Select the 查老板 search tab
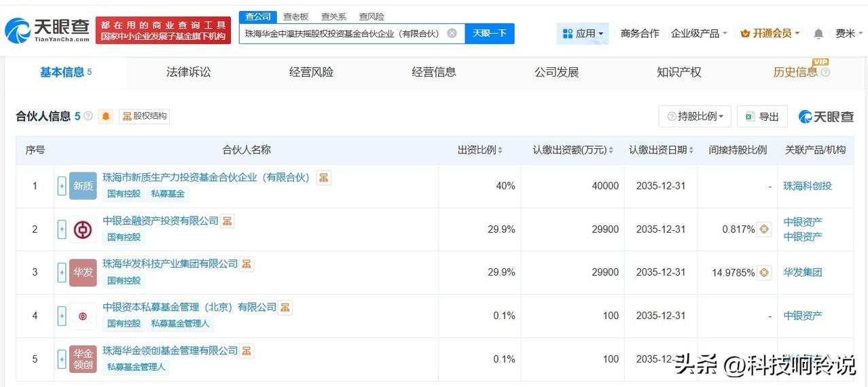This screenshot has height=387, width=868. tap(295, 16)
